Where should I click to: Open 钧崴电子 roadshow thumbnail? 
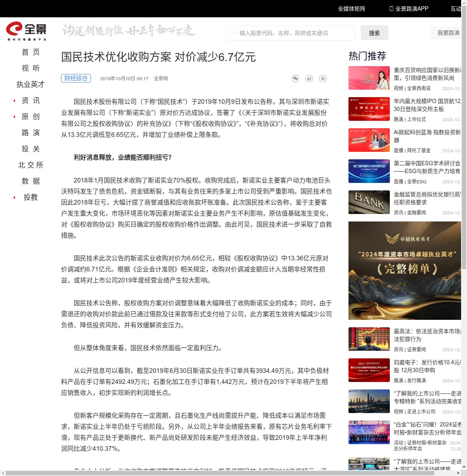(x=369, y=370)
